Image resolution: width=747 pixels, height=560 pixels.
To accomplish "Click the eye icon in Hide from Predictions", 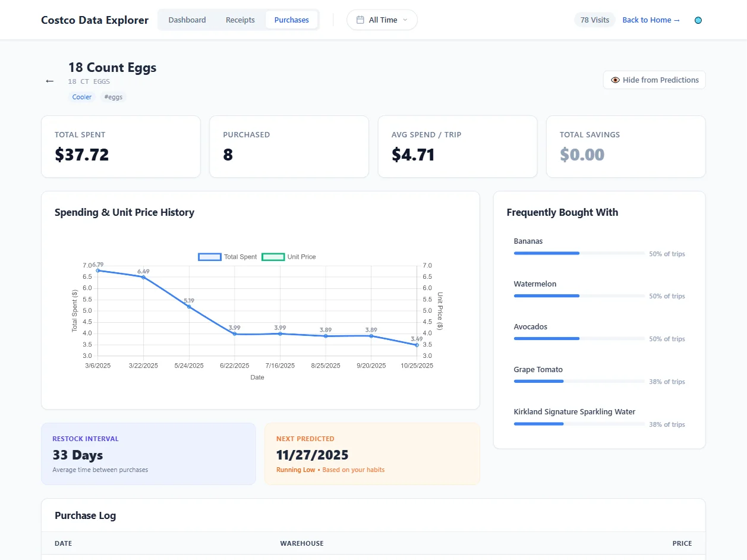I will pos(615,80).
